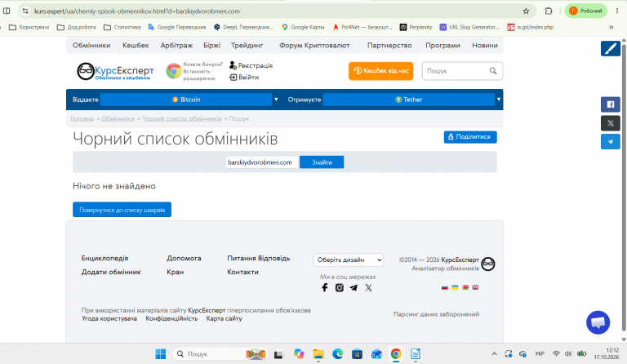Open the Трейдинг menu item

tap(247, 45)
